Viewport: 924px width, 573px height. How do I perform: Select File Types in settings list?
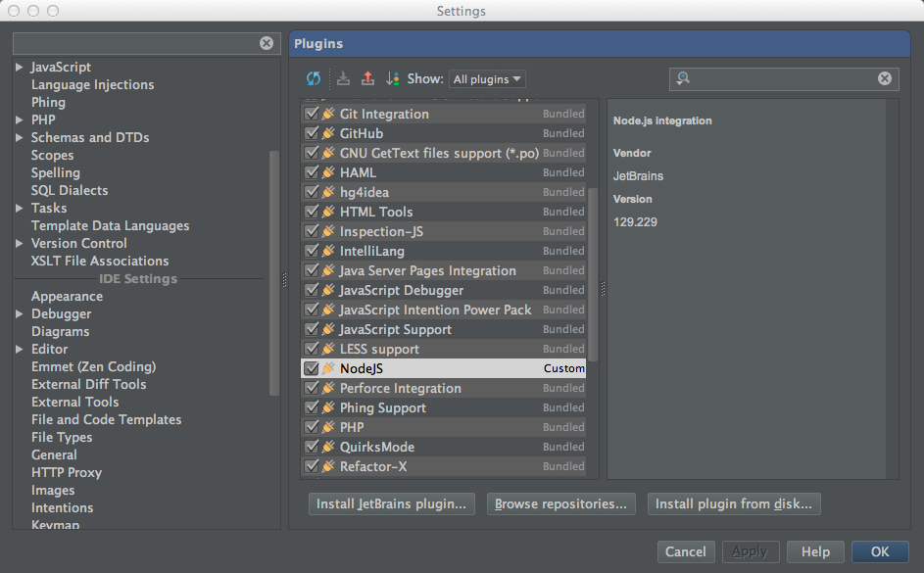click(x=62, y=437)
